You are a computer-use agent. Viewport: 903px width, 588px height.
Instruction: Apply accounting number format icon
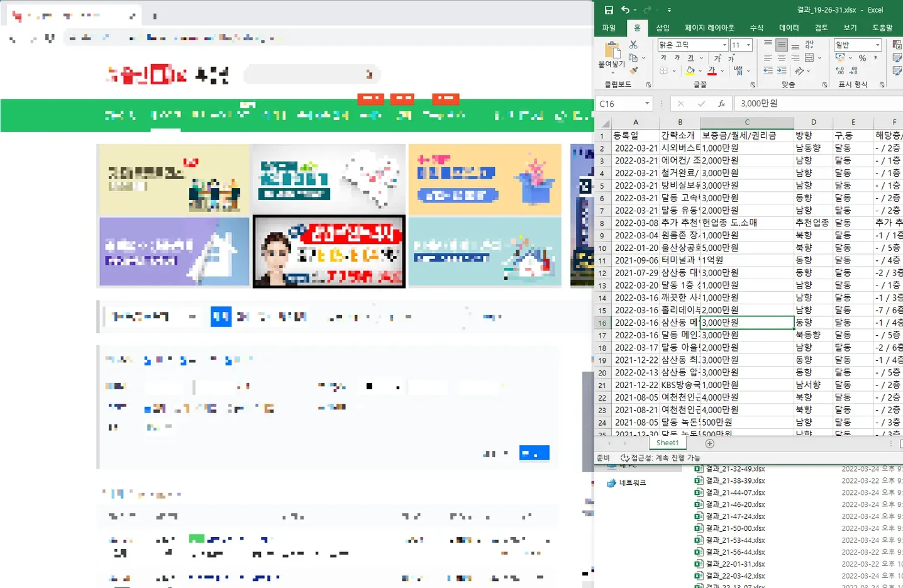point(840,58)
